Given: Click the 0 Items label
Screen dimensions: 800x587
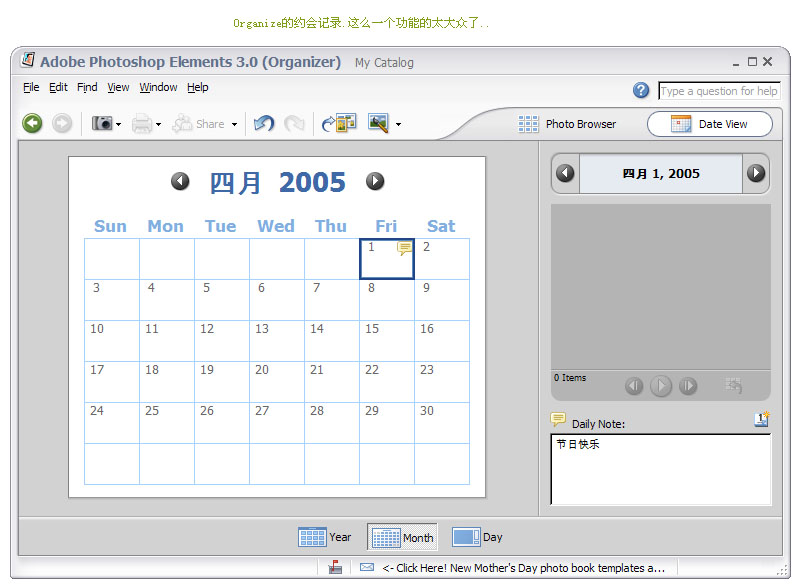Looking at the screenshot, I should [x=570, y=378].
